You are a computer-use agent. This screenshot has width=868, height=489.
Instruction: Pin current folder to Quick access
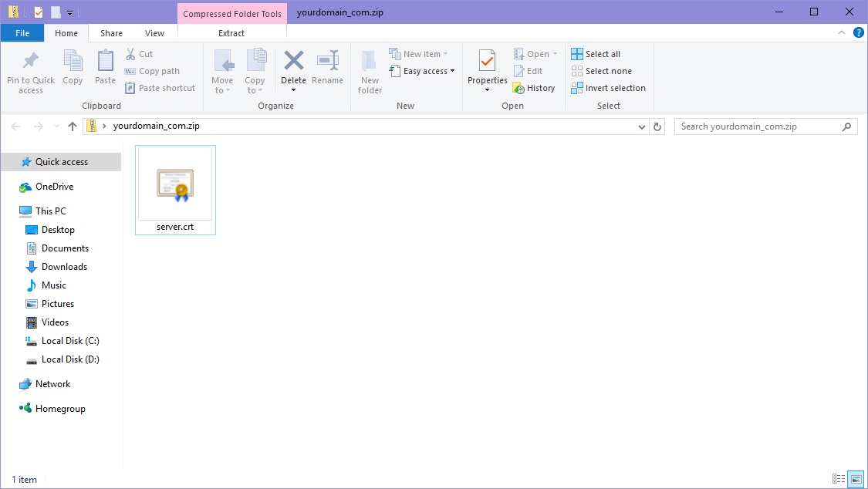click(30, 72)
